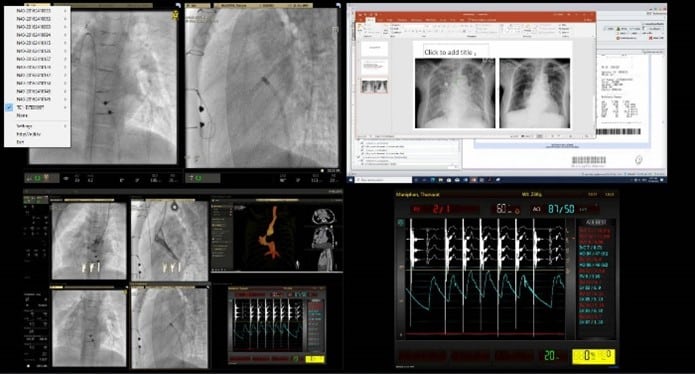Viewport: 695px width, 374px height.
Task: Click the blood pressure reading "87/50"
Action: click(561, 208)
